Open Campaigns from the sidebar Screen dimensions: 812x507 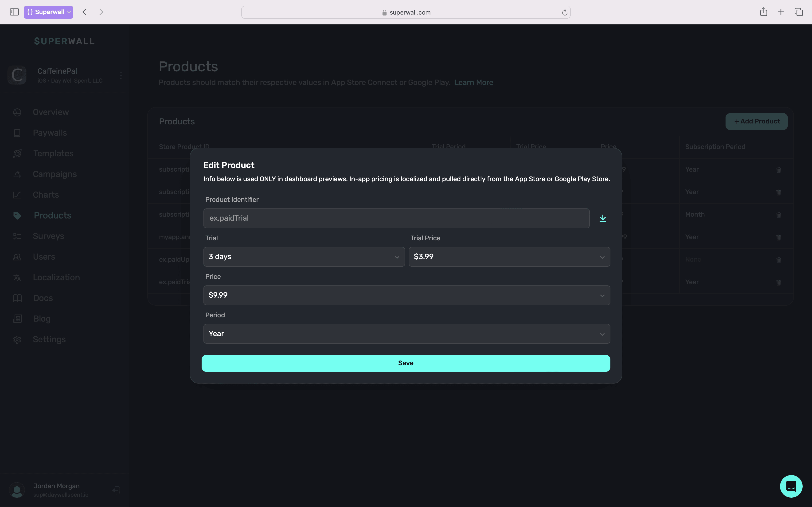click(55, 174)
